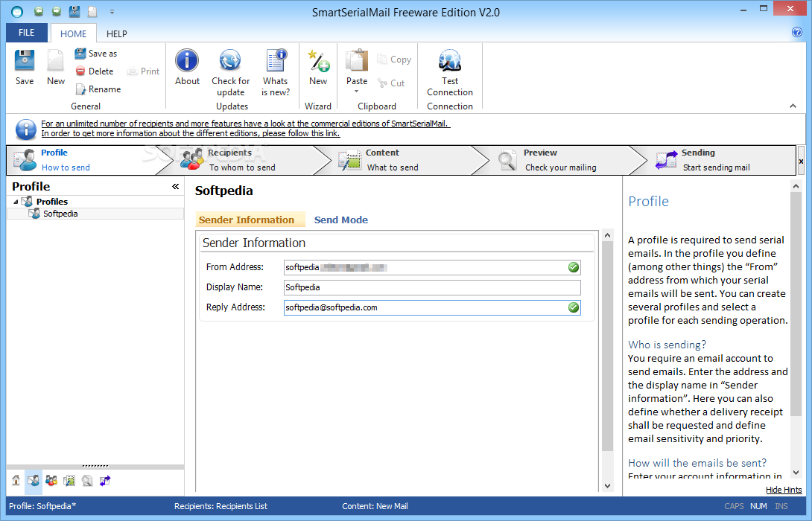
Task: Click the home icon in bottom navigation
Action: click(16, 480)
